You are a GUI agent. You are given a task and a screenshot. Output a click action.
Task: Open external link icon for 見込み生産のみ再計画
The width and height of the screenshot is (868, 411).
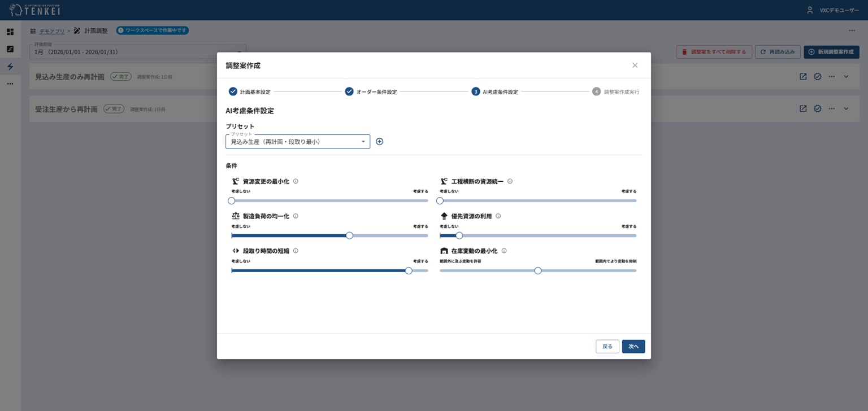803,76
